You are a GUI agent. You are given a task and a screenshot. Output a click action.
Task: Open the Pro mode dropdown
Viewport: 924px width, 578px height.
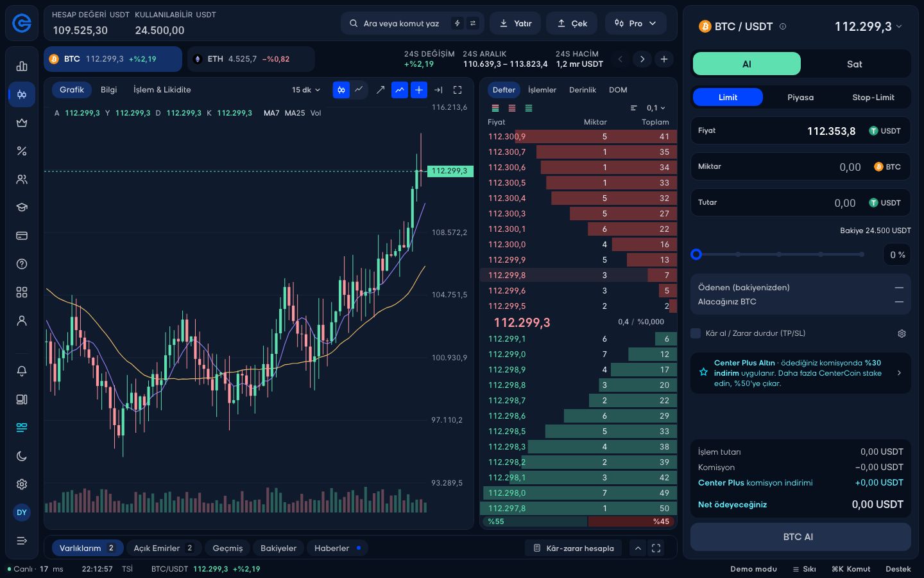(x=635, y=23)
